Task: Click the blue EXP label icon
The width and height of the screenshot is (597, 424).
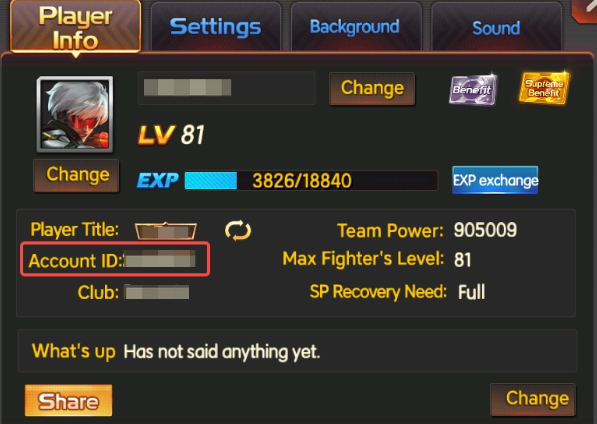Action: tap(158, 180)
